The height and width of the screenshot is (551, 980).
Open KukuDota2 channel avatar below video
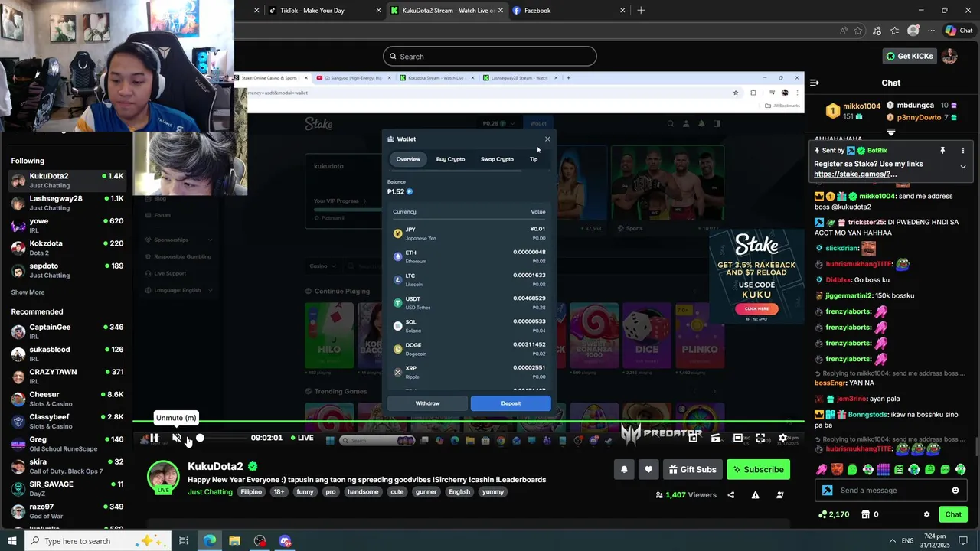coord(163,476)
